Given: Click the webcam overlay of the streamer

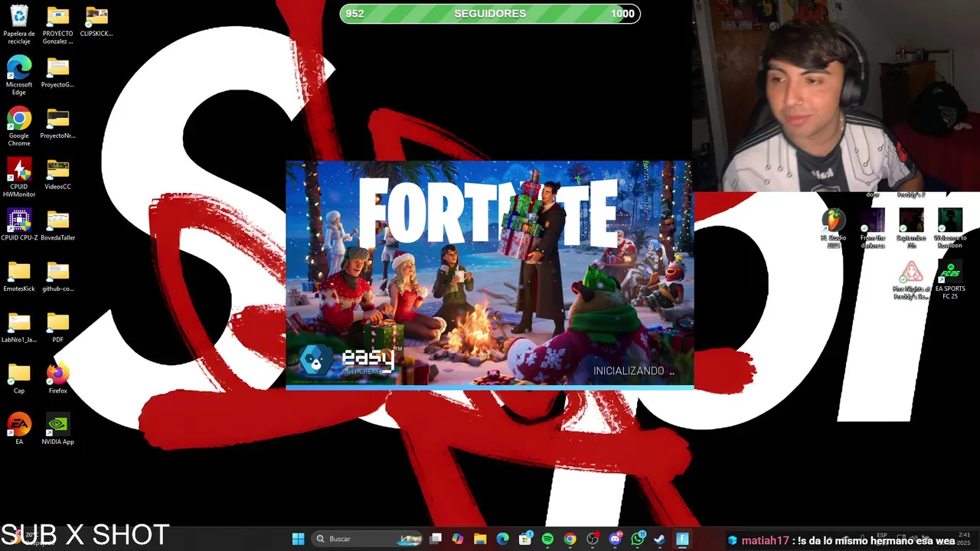Looking at the screenshot, I should 836,96.
